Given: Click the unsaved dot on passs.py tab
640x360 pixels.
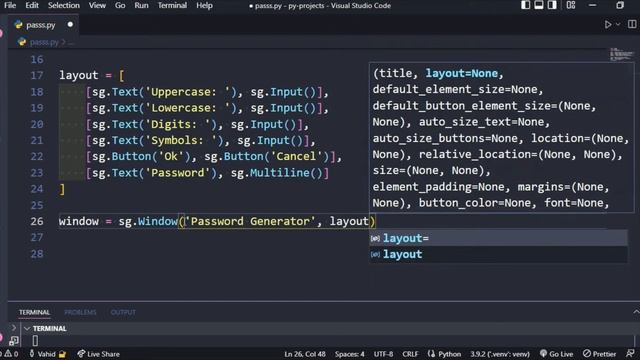Looking at the screenshot, I should coord(70,25).
